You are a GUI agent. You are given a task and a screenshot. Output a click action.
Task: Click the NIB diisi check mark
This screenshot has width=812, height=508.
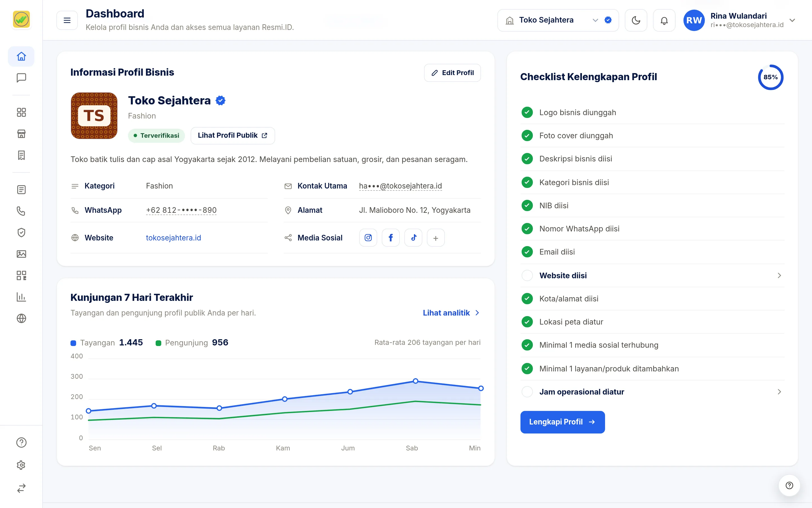point(527,205)
